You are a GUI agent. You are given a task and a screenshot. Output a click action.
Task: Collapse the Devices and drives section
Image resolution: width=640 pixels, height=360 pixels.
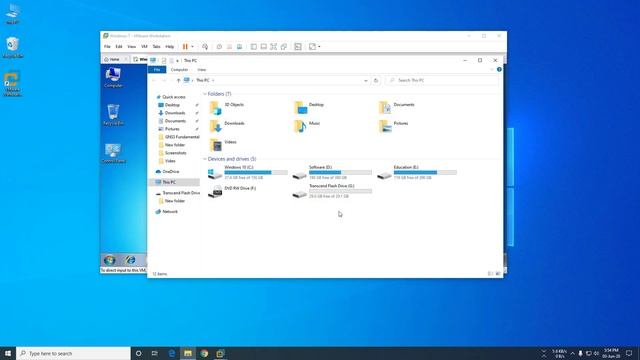(205, 159)
